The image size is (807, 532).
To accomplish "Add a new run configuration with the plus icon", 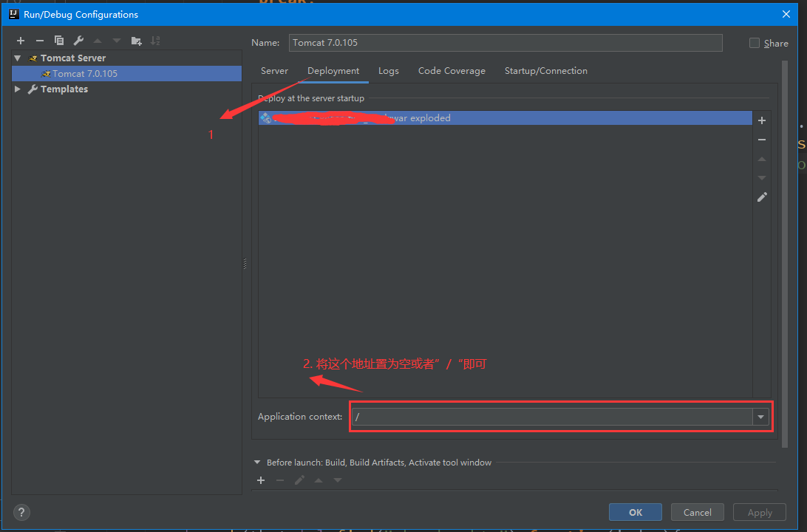I will (21, 41).
